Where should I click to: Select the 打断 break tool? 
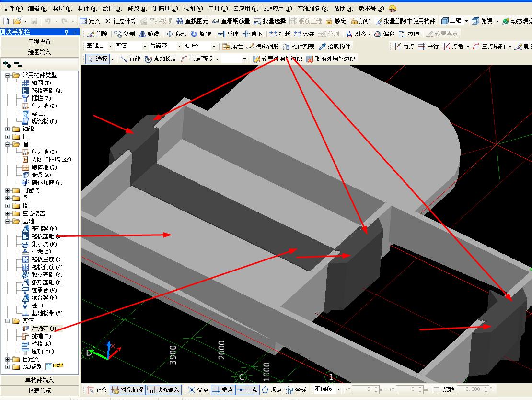point(280,34)
